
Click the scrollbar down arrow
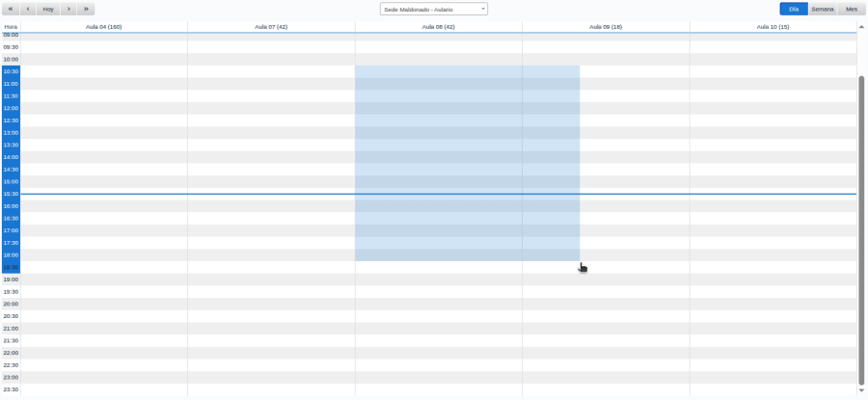click(861, 390)
